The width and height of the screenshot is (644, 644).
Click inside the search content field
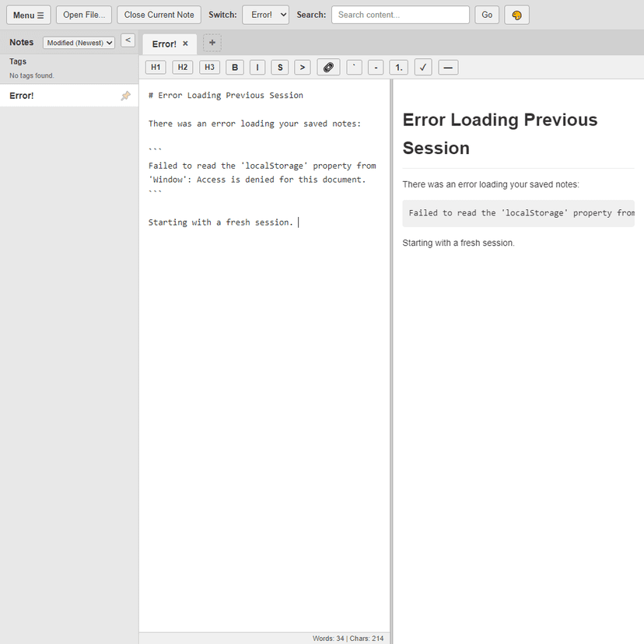click(400, 14)
